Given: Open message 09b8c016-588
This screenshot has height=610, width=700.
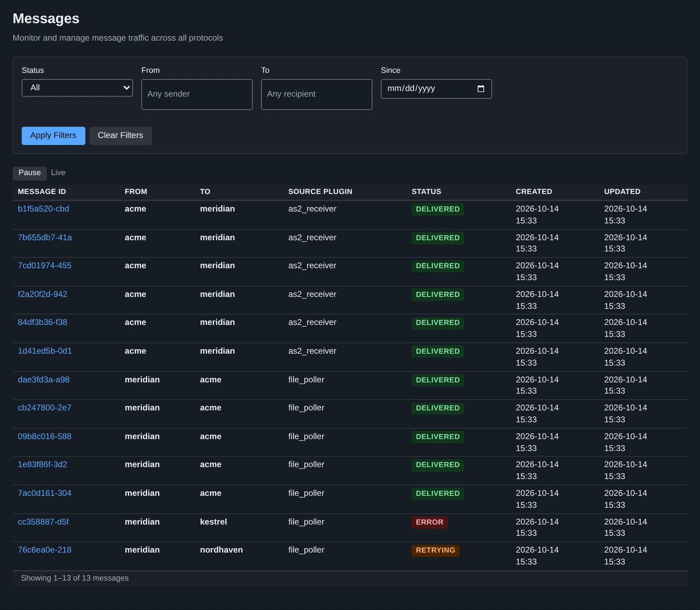Looking at the screenshot, I should pyautogui.click(x=44, y=437).
